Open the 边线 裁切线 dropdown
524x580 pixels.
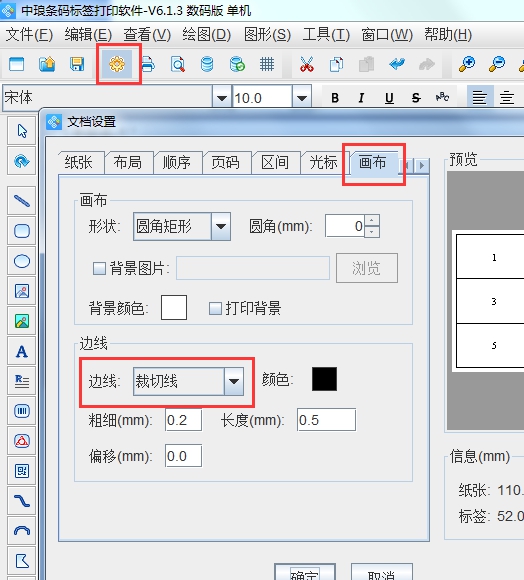click(x=234, y=381)
